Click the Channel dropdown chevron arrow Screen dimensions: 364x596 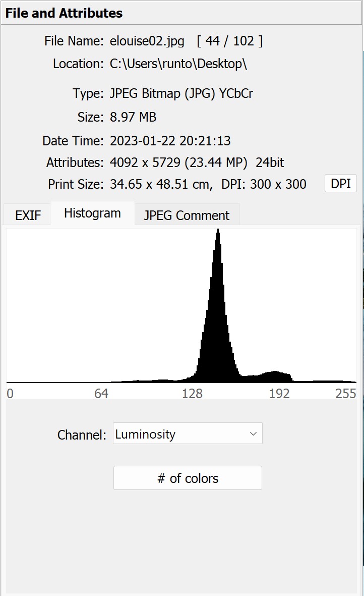(253, 434)
